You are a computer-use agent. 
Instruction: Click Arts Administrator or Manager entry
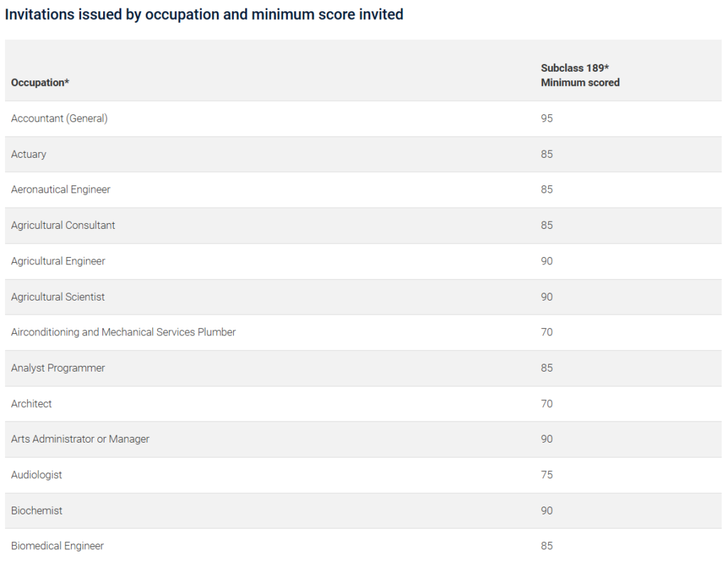point(80,439)
